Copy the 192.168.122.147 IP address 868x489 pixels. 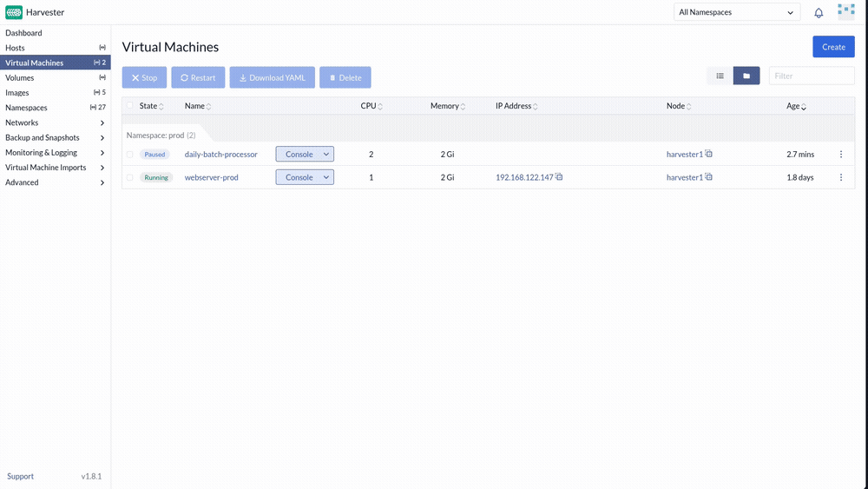pyautogui.click(x=559, y=176)
